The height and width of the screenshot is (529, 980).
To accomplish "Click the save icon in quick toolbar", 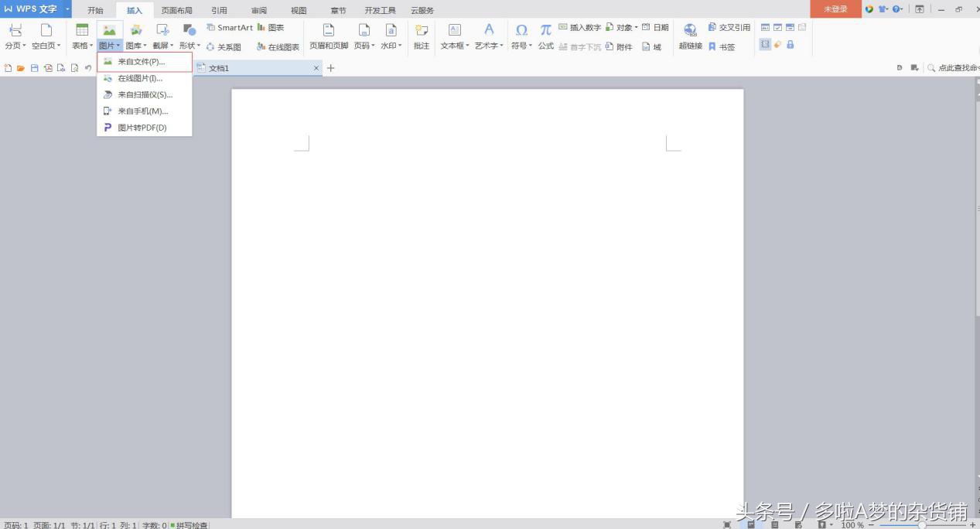I will click(34, 68).
